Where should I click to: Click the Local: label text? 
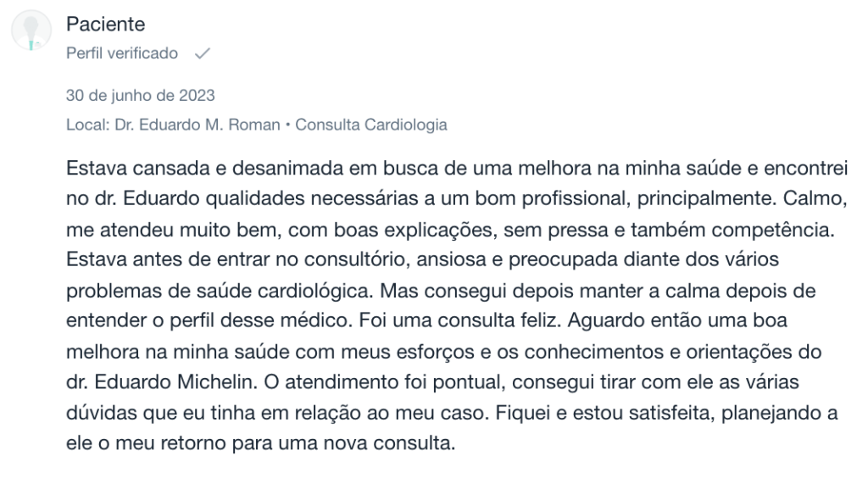pos(87,125)
